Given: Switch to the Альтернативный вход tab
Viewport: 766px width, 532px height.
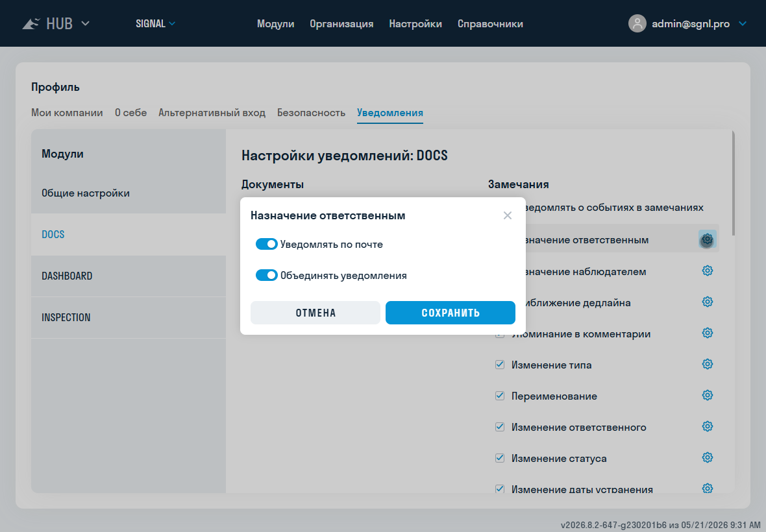Looking at the screenshot, I should click(212, 113).
